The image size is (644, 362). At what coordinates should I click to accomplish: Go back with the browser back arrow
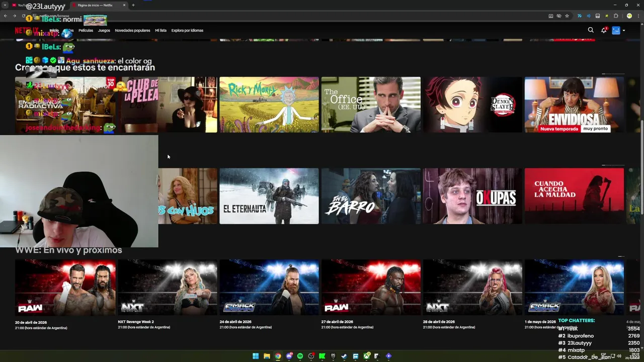(6, 16)
